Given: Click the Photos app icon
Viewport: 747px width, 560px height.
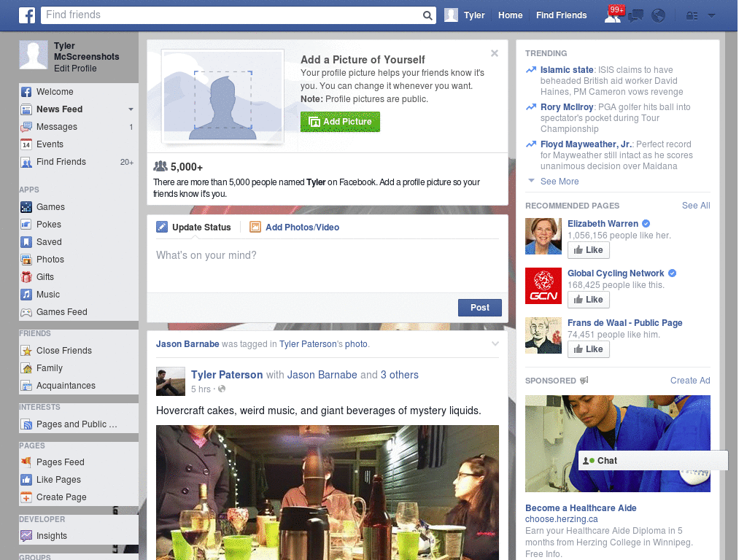Looking at the screenshot, I should click(x=26, y=260).
